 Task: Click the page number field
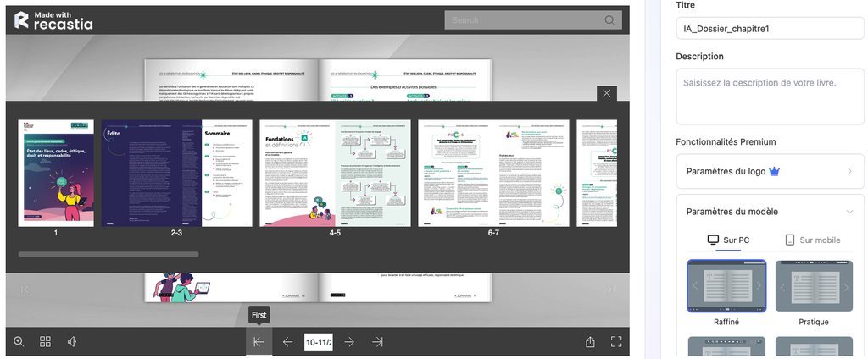pyautogui.click(x=319, y=342)
